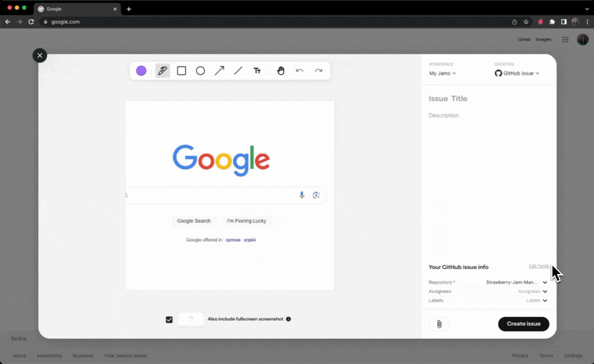Select the rectangle shape tool

182,71
